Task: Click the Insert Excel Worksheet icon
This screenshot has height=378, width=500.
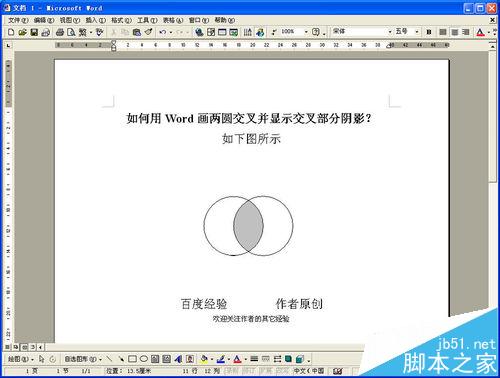Action: coord(234,32)
